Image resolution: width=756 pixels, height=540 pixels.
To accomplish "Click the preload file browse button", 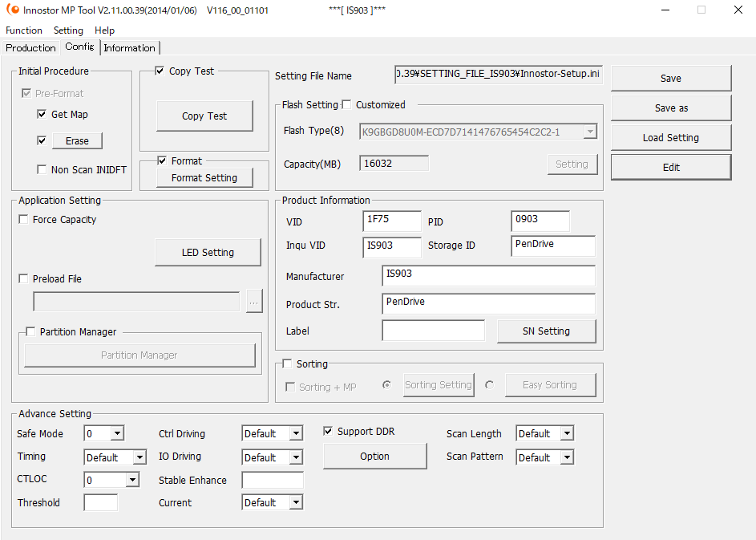I will [254, 301].
